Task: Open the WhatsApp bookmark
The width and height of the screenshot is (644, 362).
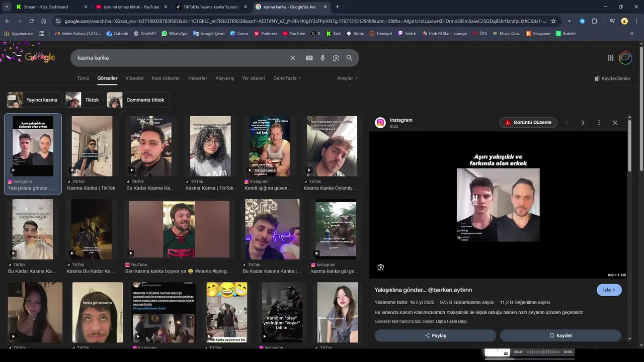Action: pos(174,34)
